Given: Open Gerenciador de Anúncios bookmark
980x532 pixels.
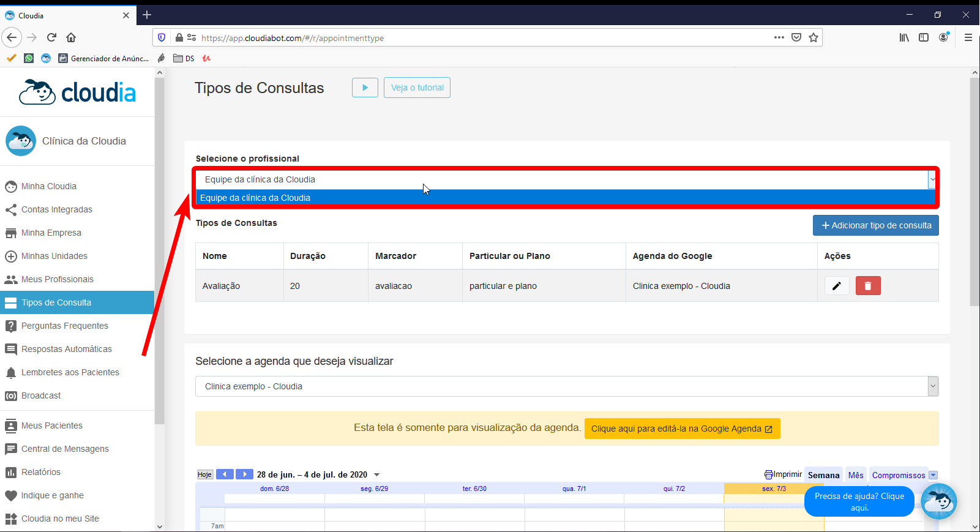Looking at the screenshot, I should [x=103, y=58].
